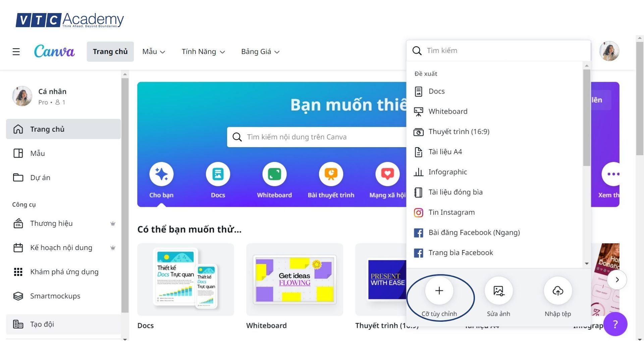
Task: Expand the Mẫu dropdown in top navigation
Action: pos(154,52)
